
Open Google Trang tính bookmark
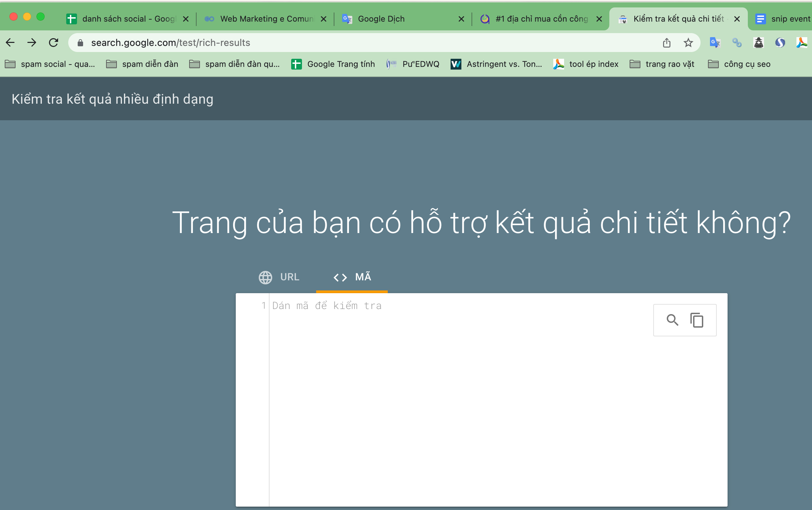point(333,64)
